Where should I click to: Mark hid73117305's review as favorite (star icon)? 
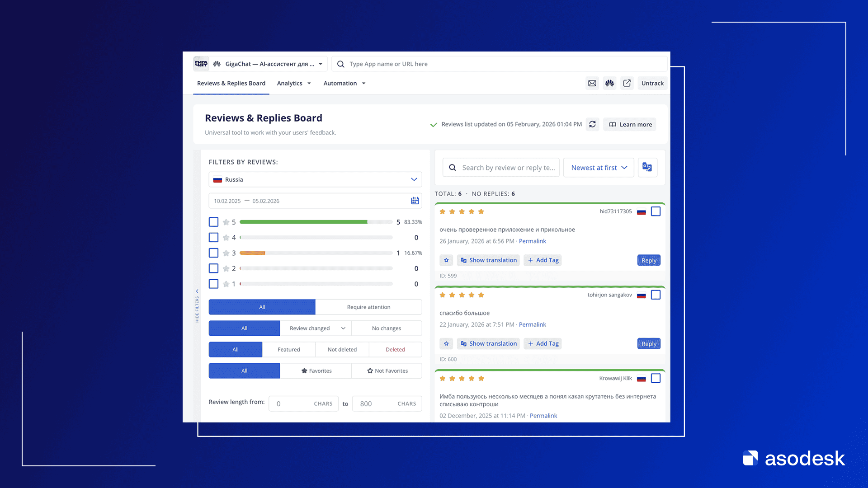pyautogui.click(x=446, y=260)
